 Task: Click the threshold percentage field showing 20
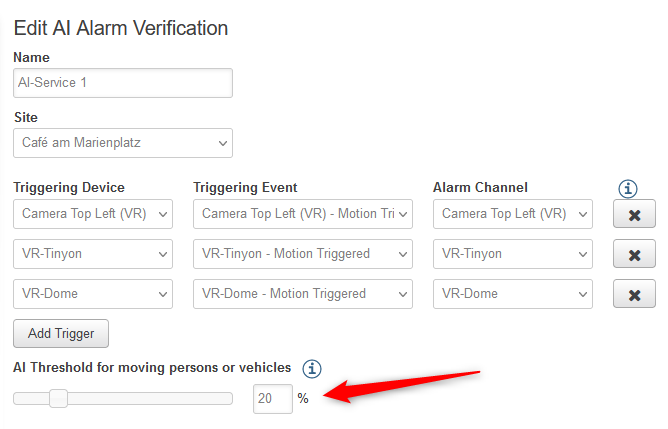click(272, 399)
